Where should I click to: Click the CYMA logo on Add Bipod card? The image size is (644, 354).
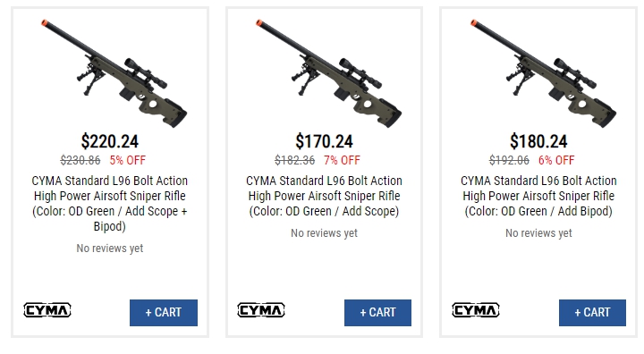tap(476, 310)
